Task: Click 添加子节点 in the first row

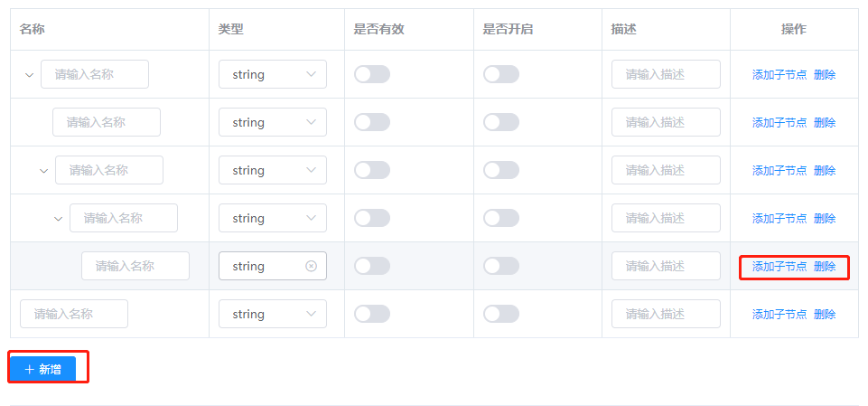Action: pos(779,75)
